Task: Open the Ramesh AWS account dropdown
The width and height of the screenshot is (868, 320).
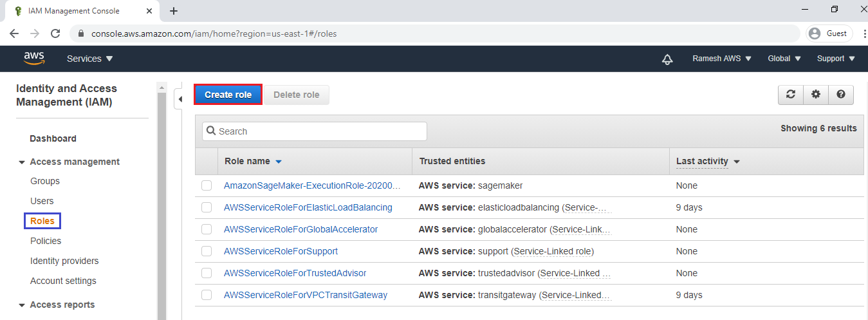Action: [722, 59]
